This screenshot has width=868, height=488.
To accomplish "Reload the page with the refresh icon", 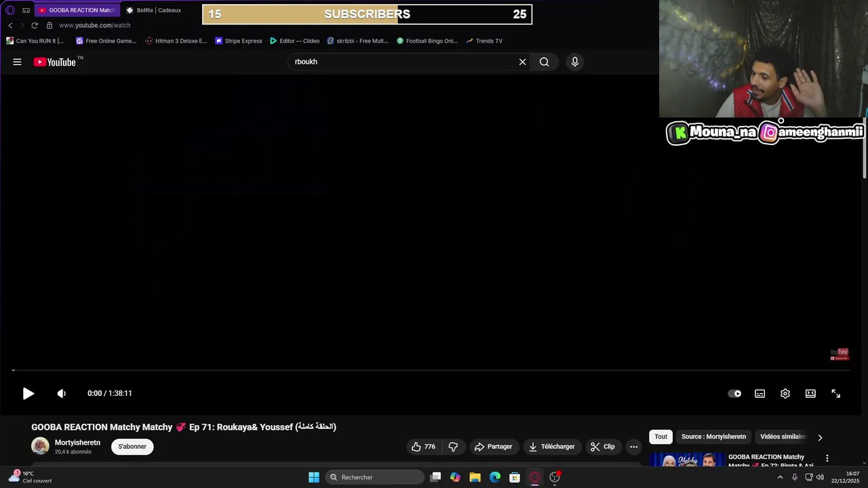I will click(35, 25).
